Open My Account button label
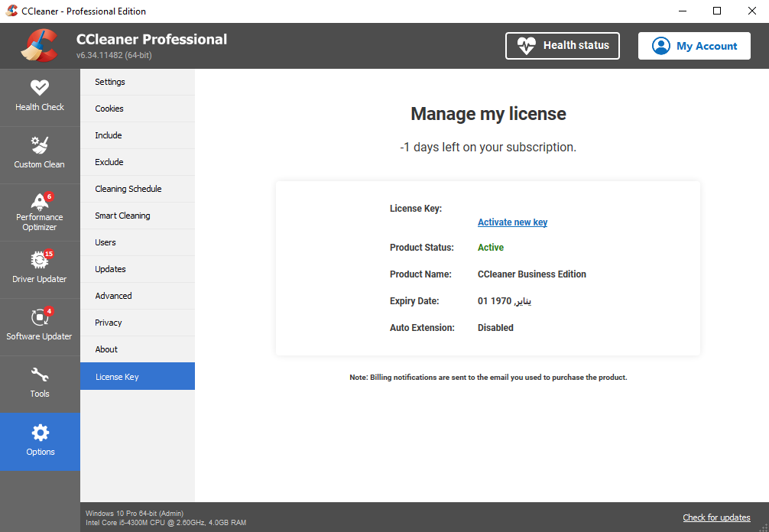Screen dimensions: 769x532 click(x=707, y=46)
